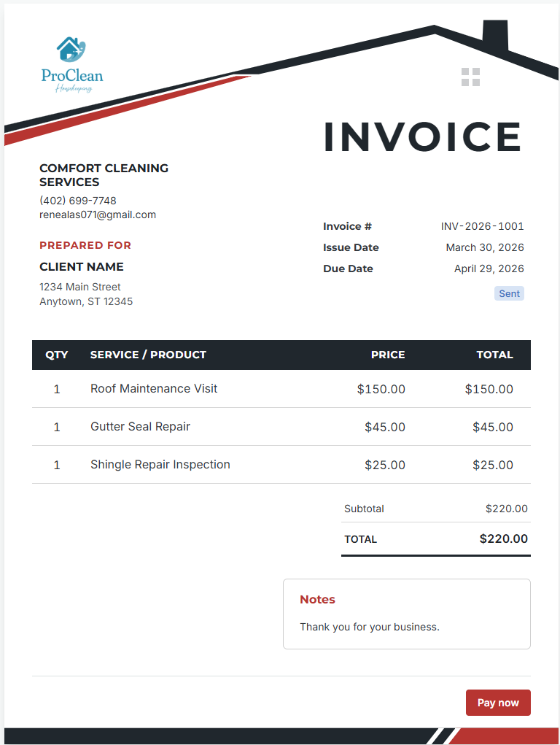Click the PRICE column header
Image resolution: width=560 pixels, height=745 pixels.
pyautogui.click(x=388, y=355)
